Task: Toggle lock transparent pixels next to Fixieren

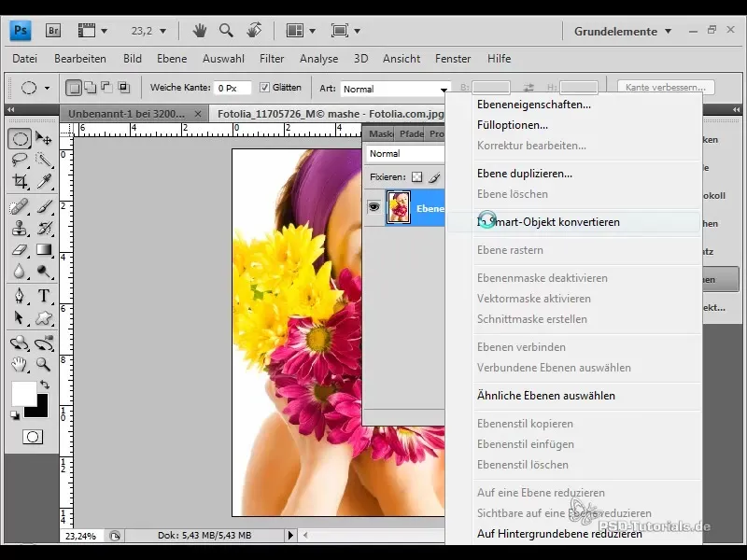Action: tap(416, 177)
